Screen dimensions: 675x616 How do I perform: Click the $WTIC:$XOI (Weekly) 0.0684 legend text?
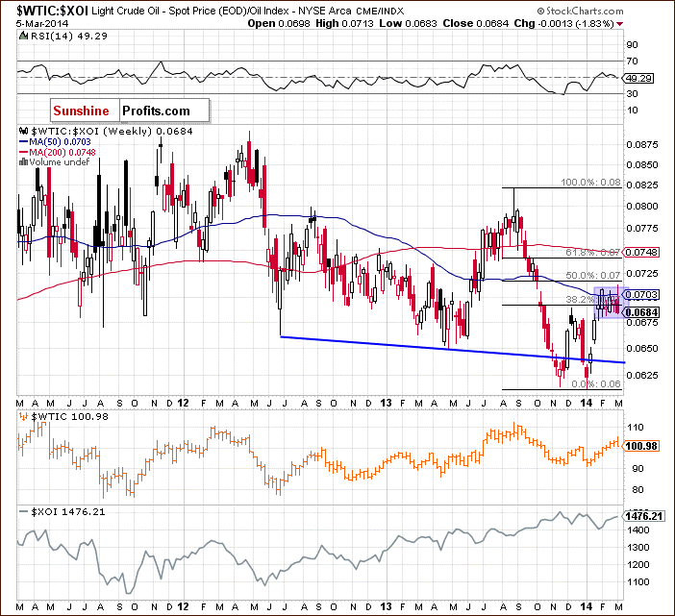point(112,131)
